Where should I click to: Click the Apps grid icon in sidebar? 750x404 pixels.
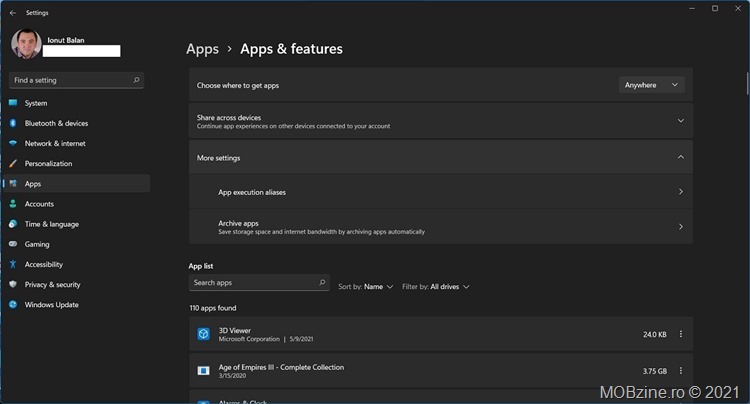(x=13, y=184)
